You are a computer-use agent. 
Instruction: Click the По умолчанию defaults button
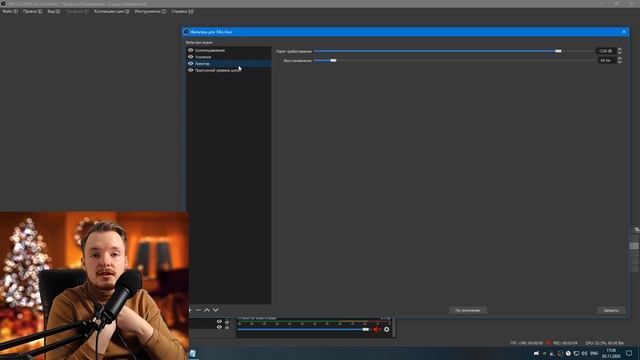click(x=468, y=311)
